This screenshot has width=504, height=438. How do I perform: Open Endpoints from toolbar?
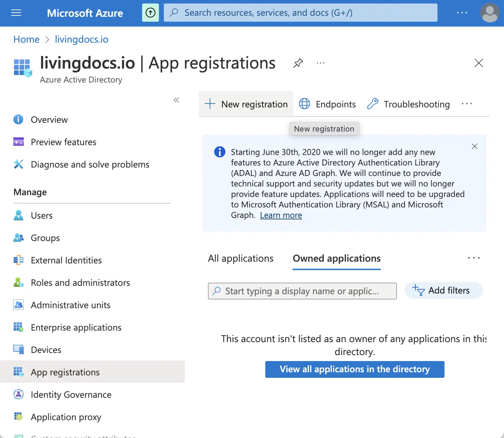point(327,104)
